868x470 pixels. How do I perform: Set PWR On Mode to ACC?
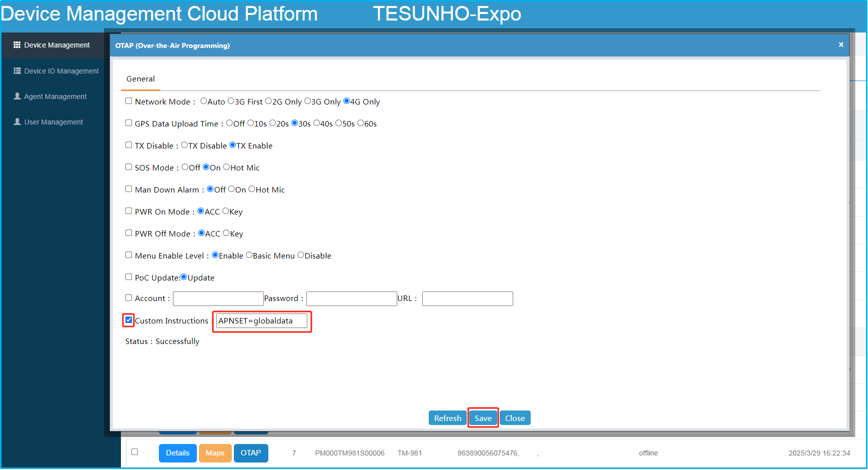[x=200, y=211]
